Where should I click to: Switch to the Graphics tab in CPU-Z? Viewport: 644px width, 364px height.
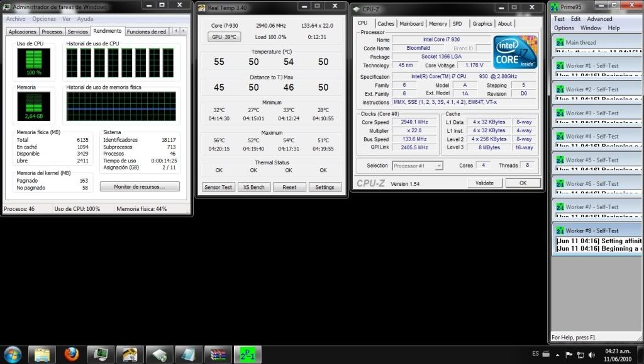[482, 24]
